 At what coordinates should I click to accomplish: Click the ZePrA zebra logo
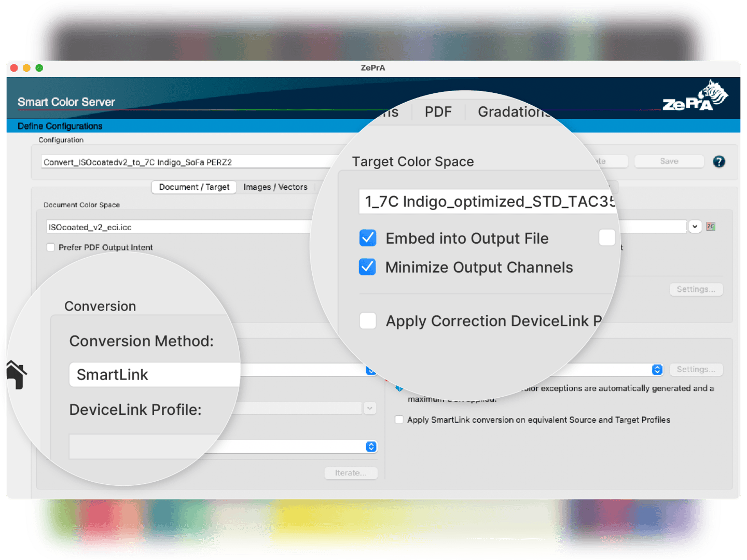point(695,96)
